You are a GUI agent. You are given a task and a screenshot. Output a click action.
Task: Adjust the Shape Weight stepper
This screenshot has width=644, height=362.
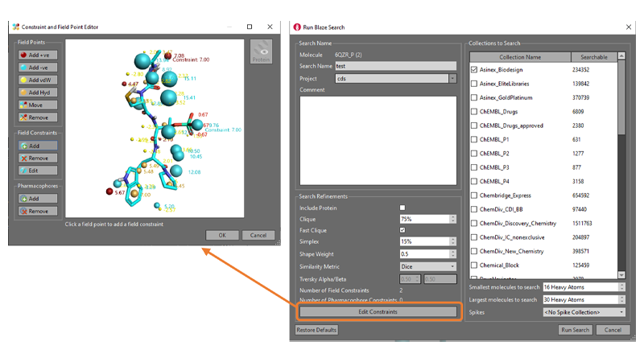click(x=452, y=254)
